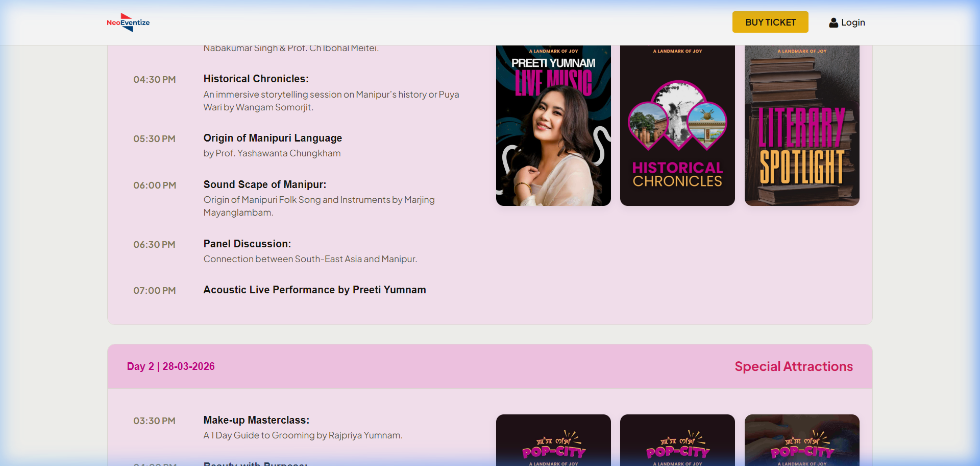Select the 'Make-up Masterclass:' session title
980x466 pixels.
point(256,420)
